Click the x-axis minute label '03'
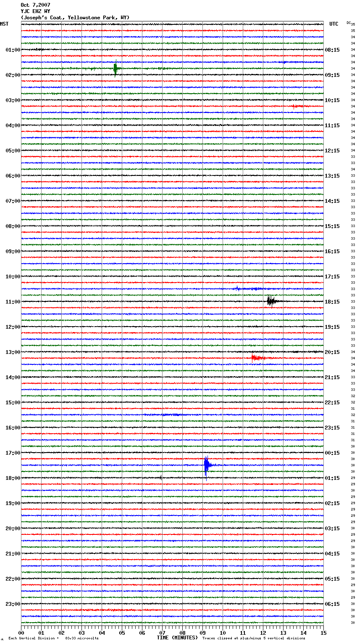This screenshot has height=644, width=357. (x=81, y=633)
